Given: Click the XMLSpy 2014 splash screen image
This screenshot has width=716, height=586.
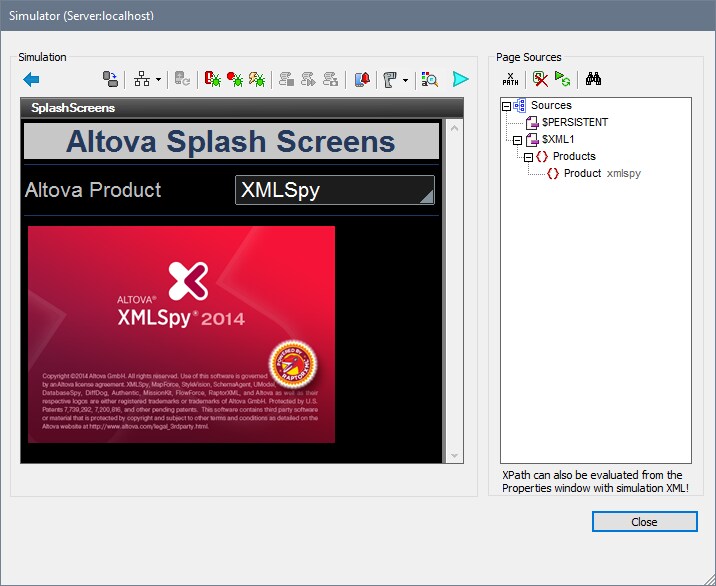Looking at the screenshot, I should point(181,334).
